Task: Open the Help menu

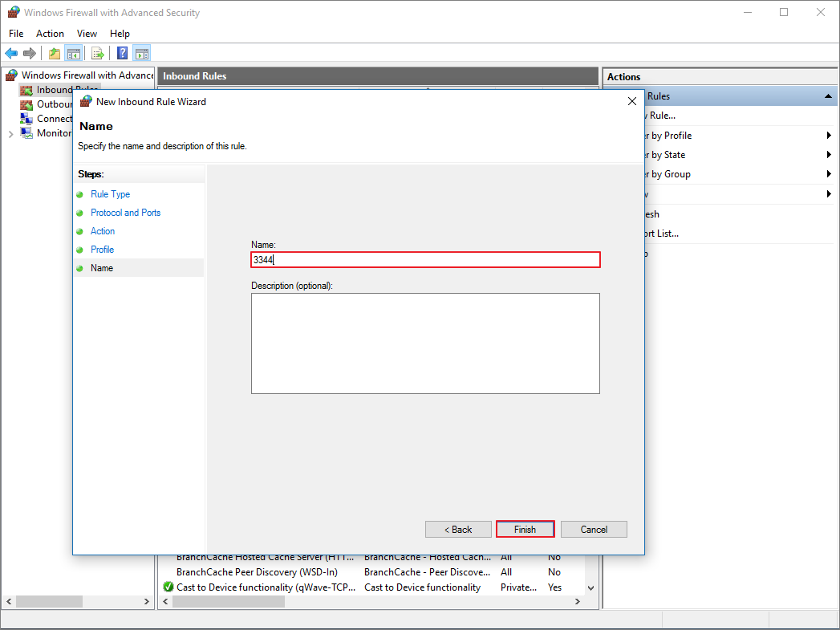Action: click(120, 33)
